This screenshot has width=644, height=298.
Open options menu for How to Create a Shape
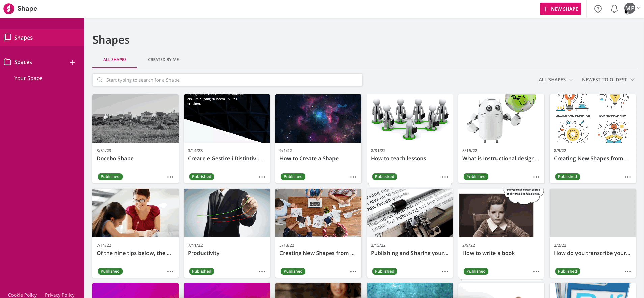[353, 177]
